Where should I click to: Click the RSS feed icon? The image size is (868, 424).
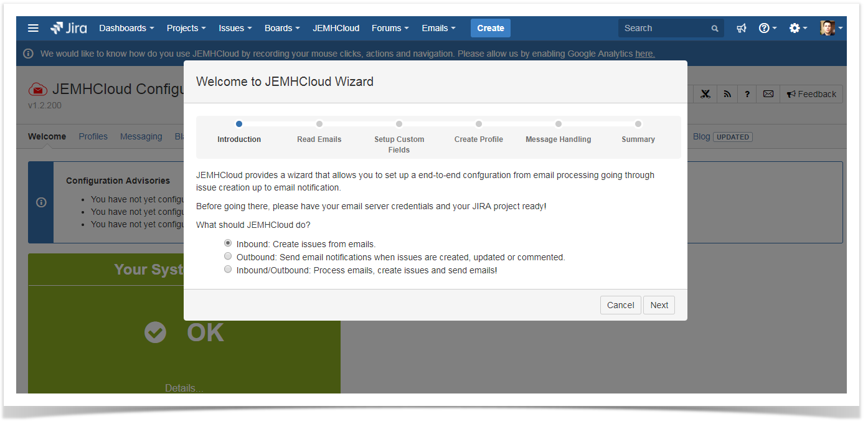(x=727, y=94)
